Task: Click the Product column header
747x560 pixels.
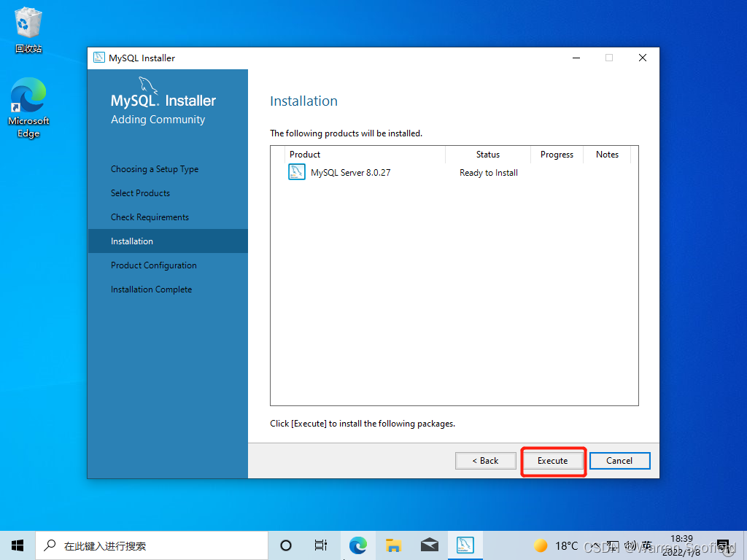Action: (305, 155)
